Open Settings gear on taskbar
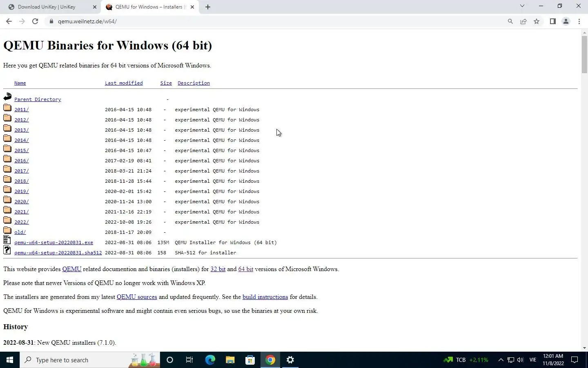This screenshot has width=588, height=368. (290, 360)
